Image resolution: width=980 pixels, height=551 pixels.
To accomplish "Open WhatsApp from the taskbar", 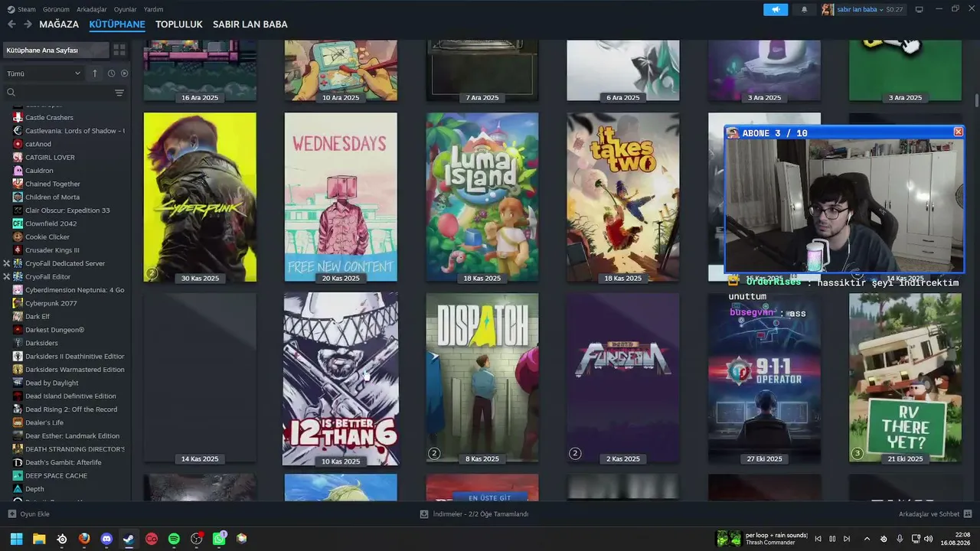I will coord(219,539).
